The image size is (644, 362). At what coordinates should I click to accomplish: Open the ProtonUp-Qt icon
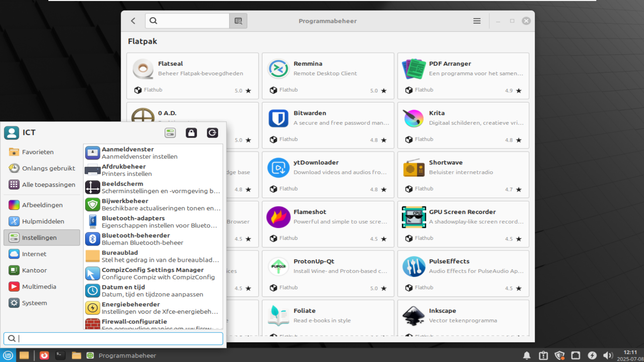[278, 266]
